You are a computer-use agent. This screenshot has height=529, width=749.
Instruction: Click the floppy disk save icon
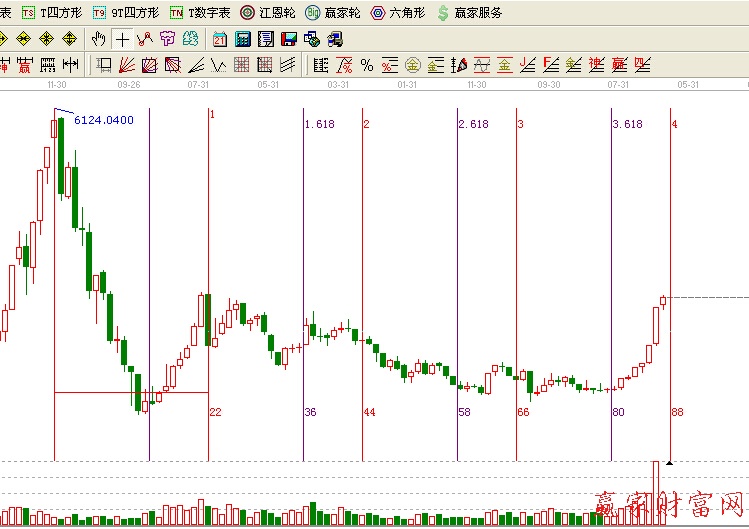[288, 39]
